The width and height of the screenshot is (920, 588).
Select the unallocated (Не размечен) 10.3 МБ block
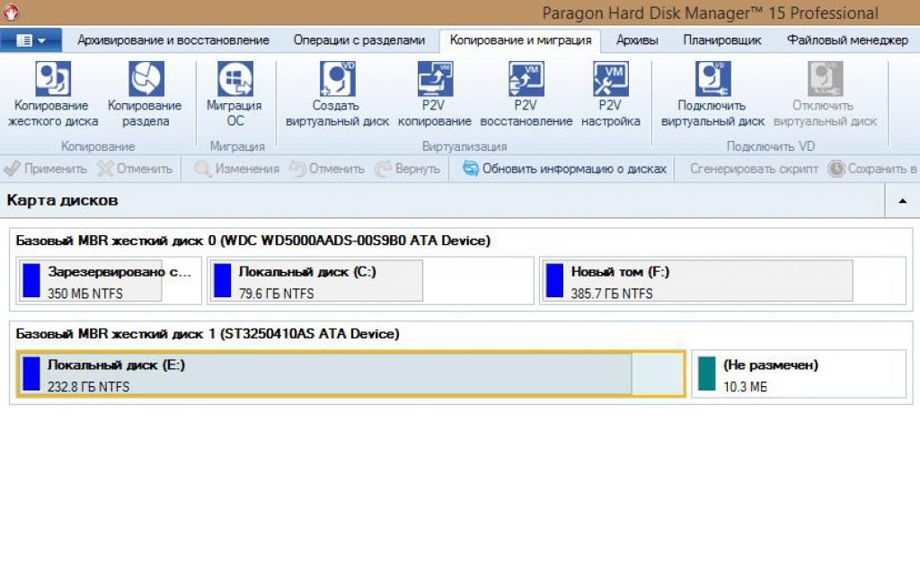(x=798, y=373)
